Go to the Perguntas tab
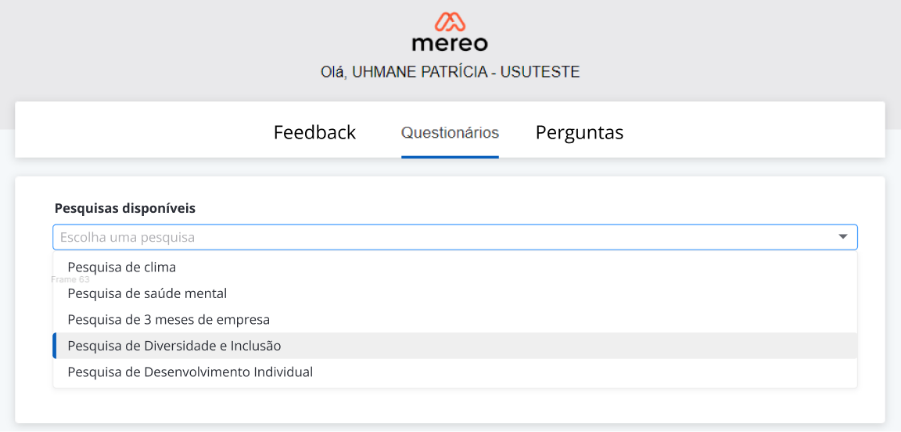901x432 pixels. [x=579, y=132]
